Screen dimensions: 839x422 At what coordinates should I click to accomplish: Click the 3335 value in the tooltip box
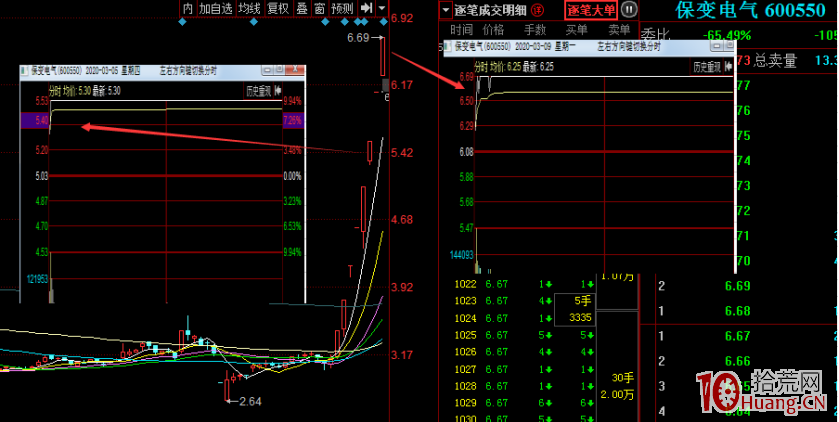(580, 318)
